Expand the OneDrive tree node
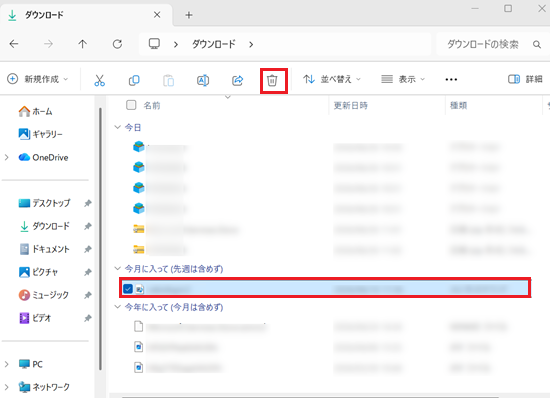The width and height of the screenshot is (550, 398). [x=6, y=157]
